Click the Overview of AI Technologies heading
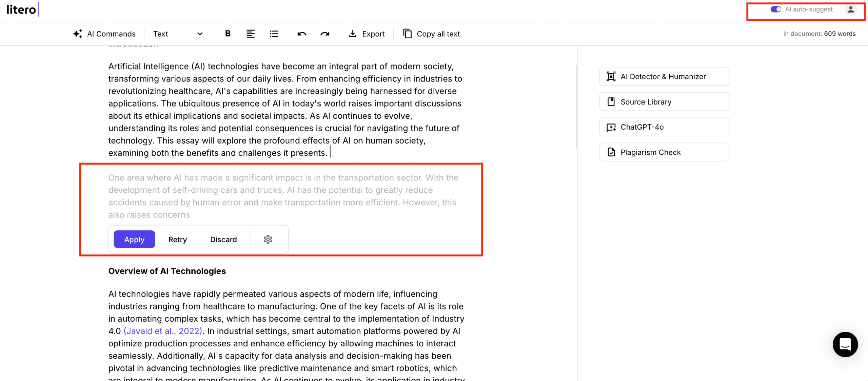 click(167, 271)
